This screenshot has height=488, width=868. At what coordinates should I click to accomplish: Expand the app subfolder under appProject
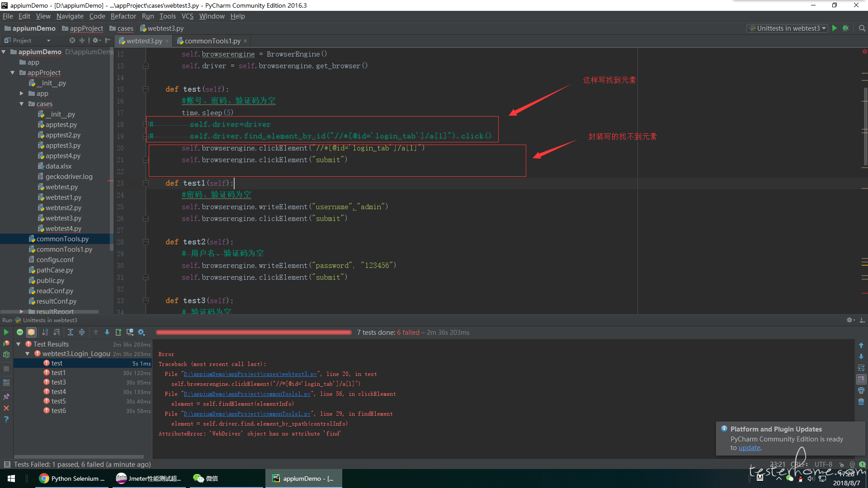(x=21, y=94)
